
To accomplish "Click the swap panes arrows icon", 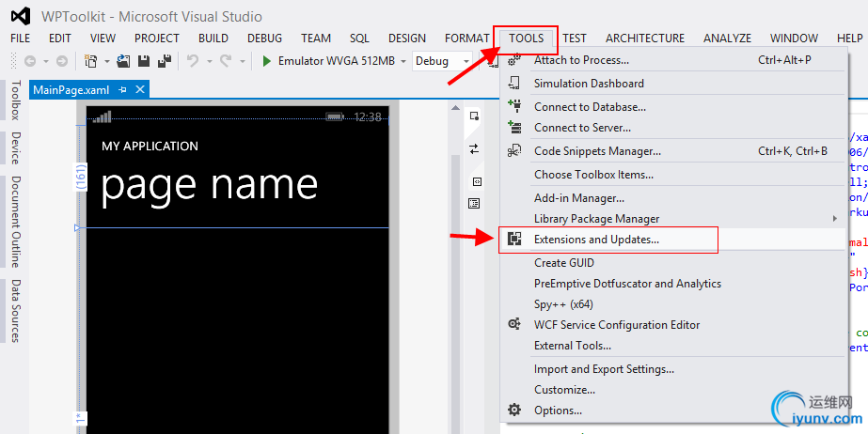I will (x=475, y=148).
